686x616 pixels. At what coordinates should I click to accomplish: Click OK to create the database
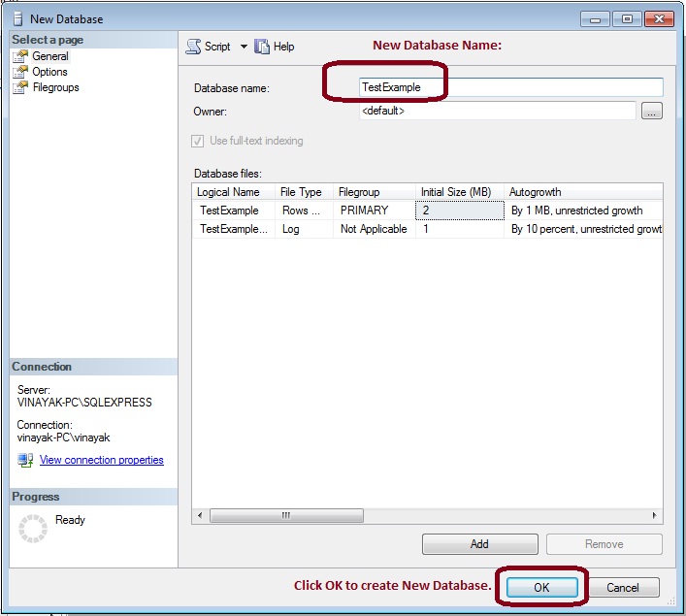coord(541,587)
